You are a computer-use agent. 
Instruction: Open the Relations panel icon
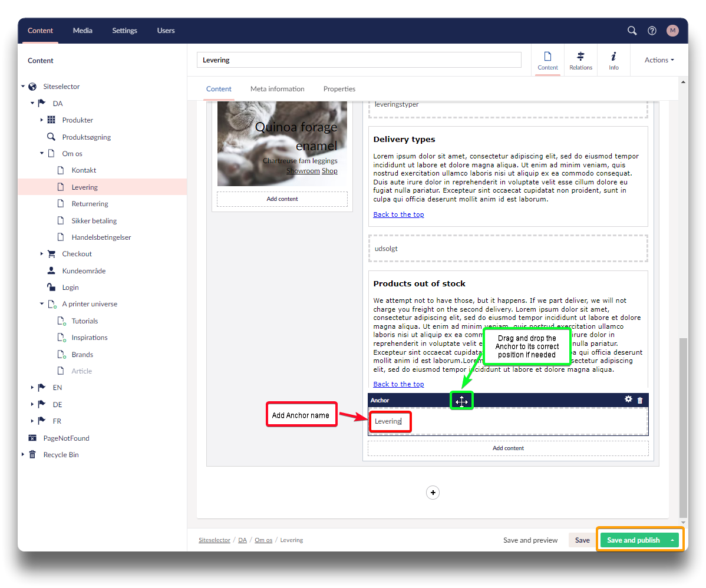580,60
